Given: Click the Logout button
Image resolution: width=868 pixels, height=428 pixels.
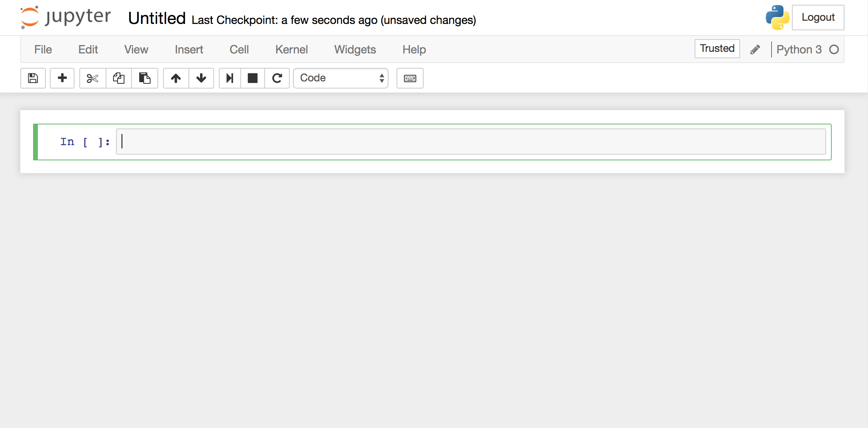Looking at the screenshot, I should pos(818,18).
